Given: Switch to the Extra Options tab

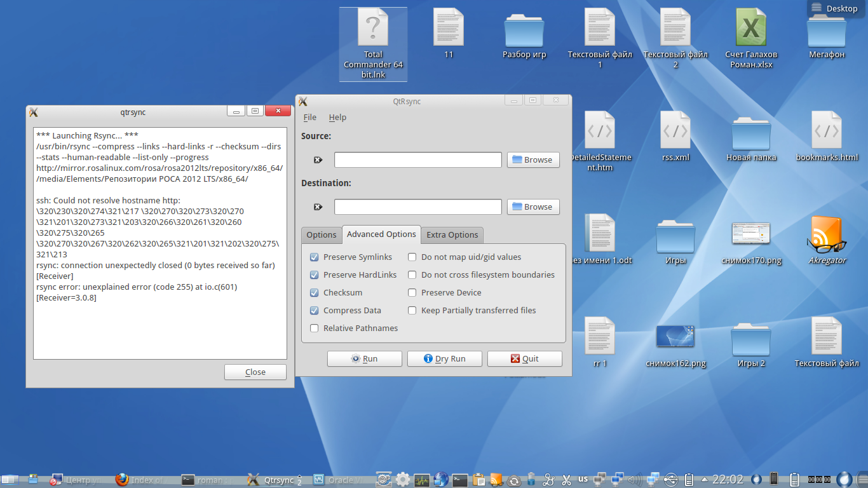Looking at the screenshot, I should (452, 235).
